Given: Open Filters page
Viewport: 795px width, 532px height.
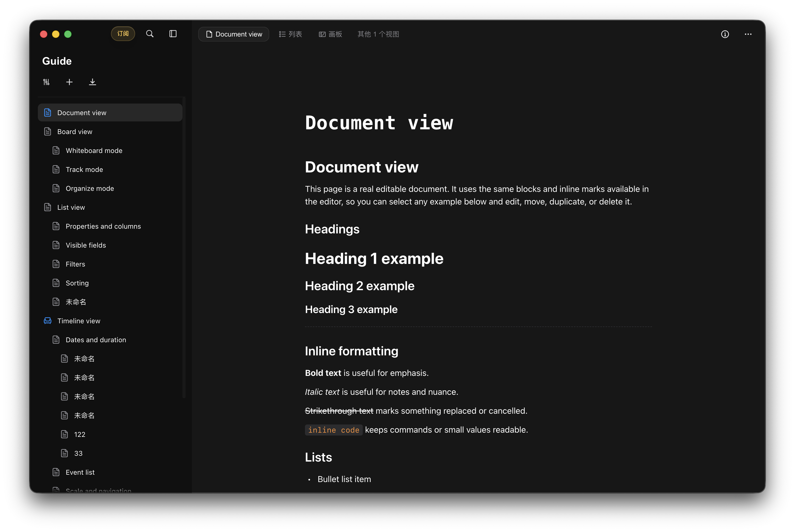Looking at the screenshot, I should pos(110,264).
